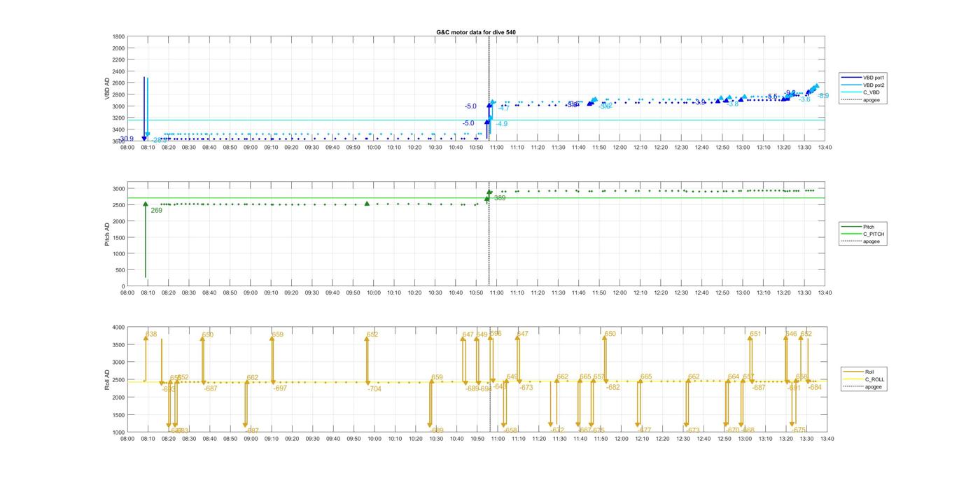This screenshot has width=980, height=485.
Task: Click the 09:00 tick under the Pitch plot
Action: tap(251, 293)
